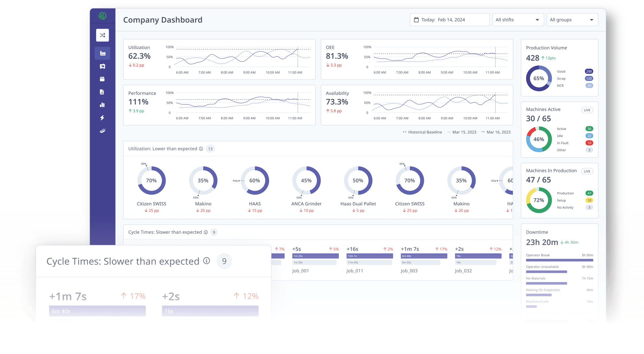Screen dimensions: 644x354
Task: Open the lightning bolt sidebar icon
Action: (x=102, y=118)
